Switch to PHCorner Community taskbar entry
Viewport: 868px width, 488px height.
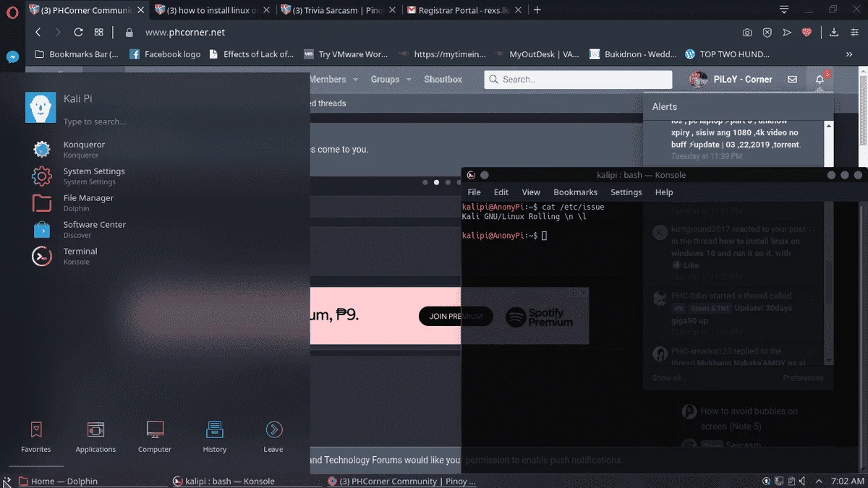[x=402, y=481]
